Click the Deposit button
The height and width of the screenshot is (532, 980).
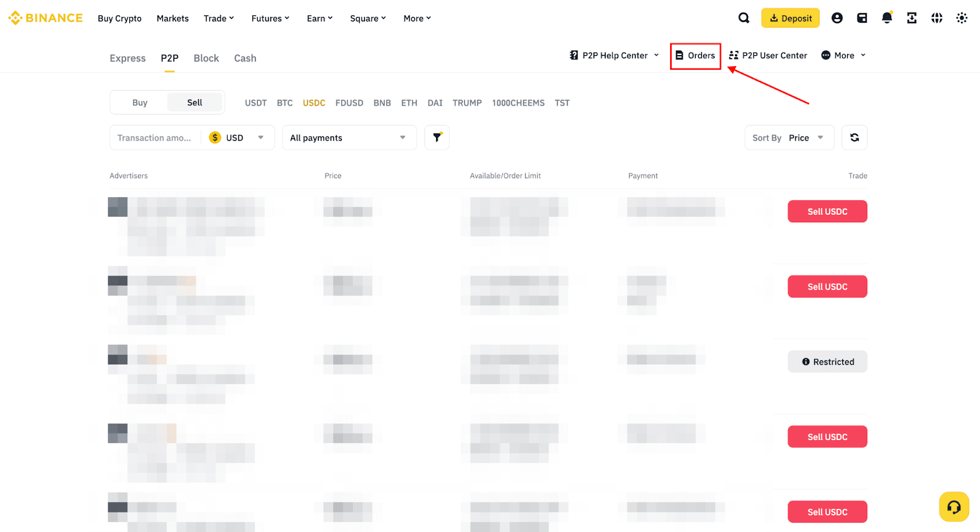point(791,18)
